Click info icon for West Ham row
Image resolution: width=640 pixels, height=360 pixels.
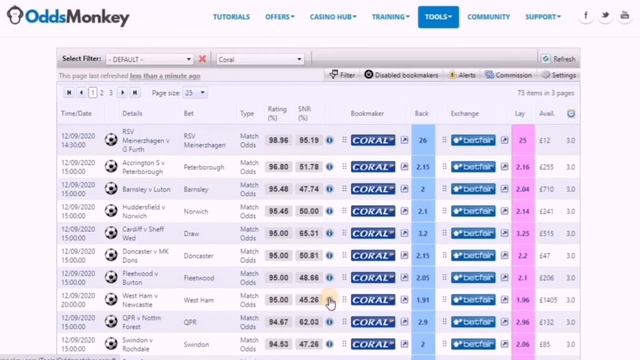(329, 300)
